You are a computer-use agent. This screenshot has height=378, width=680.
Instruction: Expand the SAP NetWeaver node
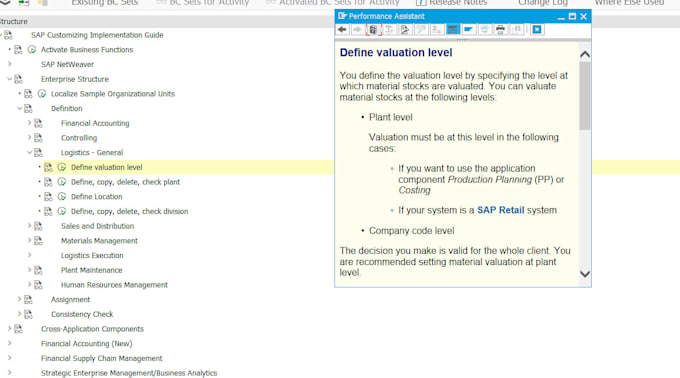coord(10,64)
